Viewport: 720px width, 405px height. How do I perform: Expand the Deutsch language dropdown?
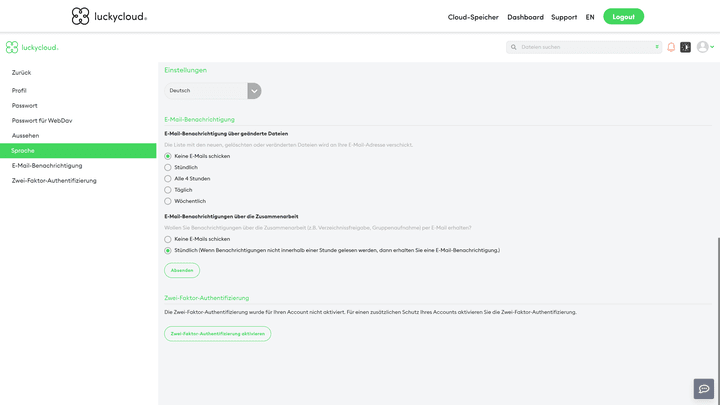[x=254, y=90]
